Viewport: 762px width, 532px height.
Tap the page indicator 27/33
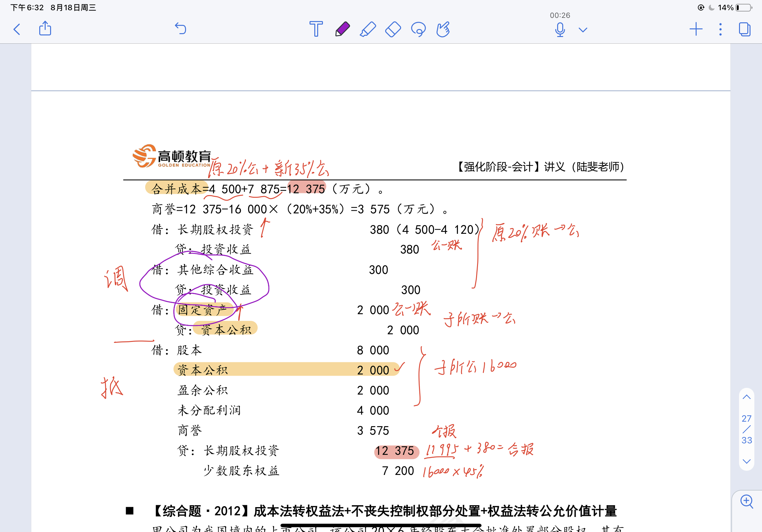746,429
